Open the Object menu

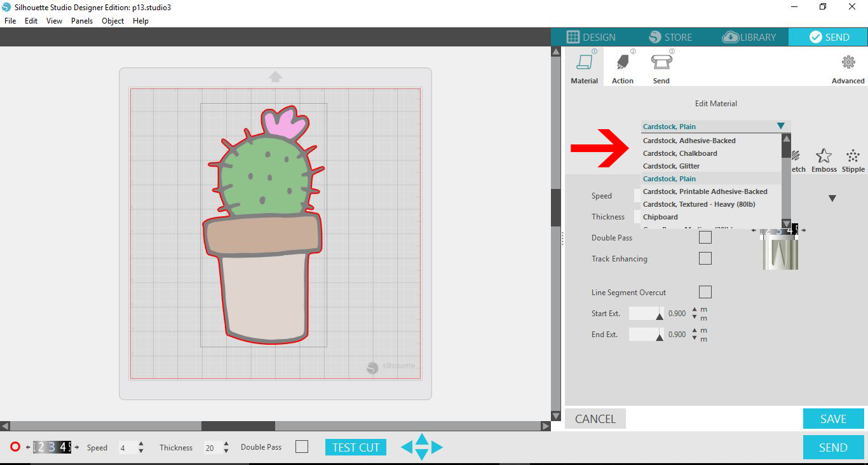[x=113, y=21]
